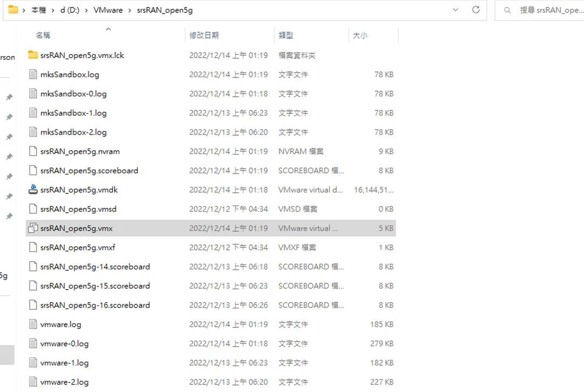
Task: Click the NVRAM 檔案 type cell
Action: tap(301, 151)
